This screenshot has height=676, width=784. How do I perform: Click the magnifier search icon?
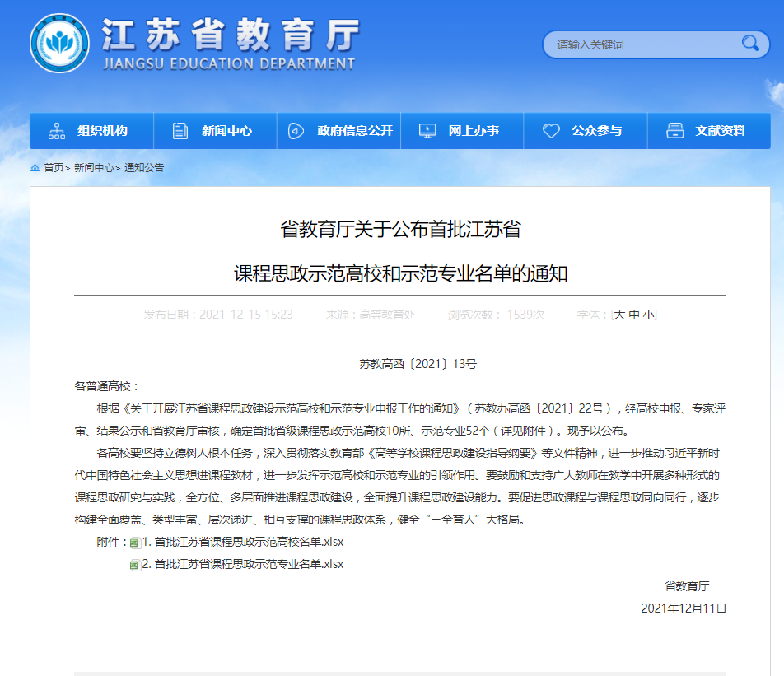(x=750, y=44)
